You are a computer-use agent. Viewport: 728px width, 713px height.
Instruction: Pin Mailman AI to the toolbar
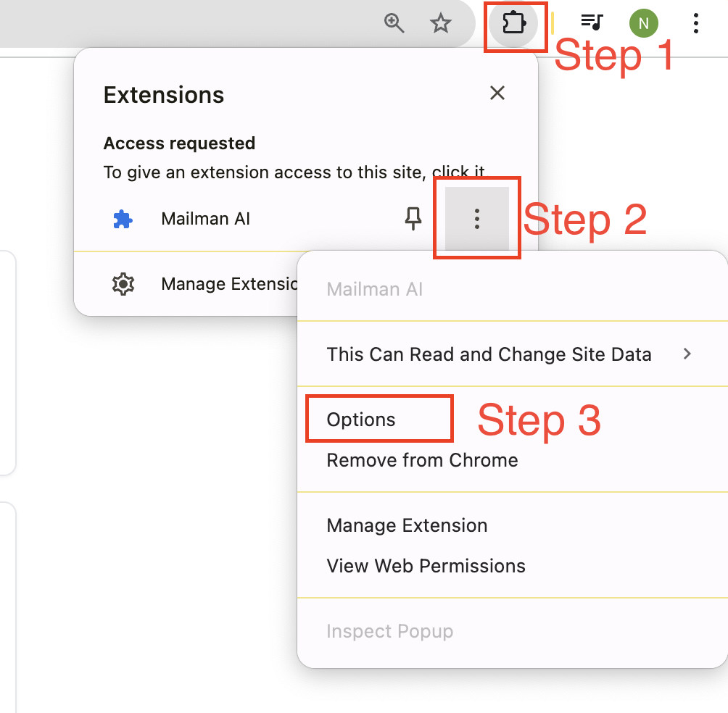pos(413,218)
